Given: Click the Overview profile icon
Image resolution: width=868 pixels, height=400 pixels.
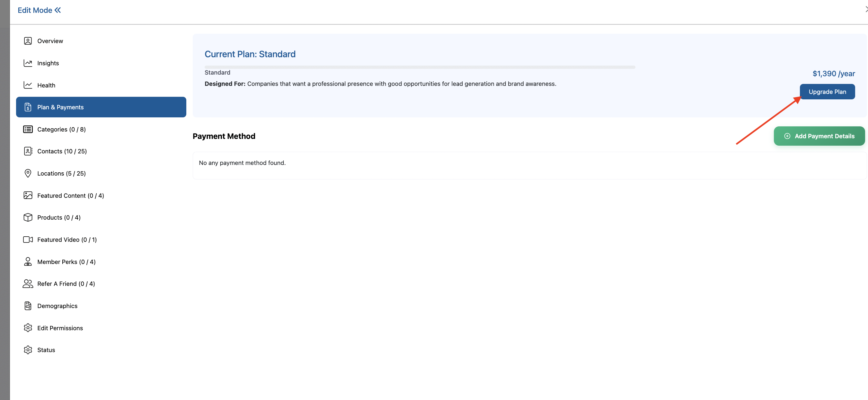Looking at the screenshot, I should [x=28, y=41].
